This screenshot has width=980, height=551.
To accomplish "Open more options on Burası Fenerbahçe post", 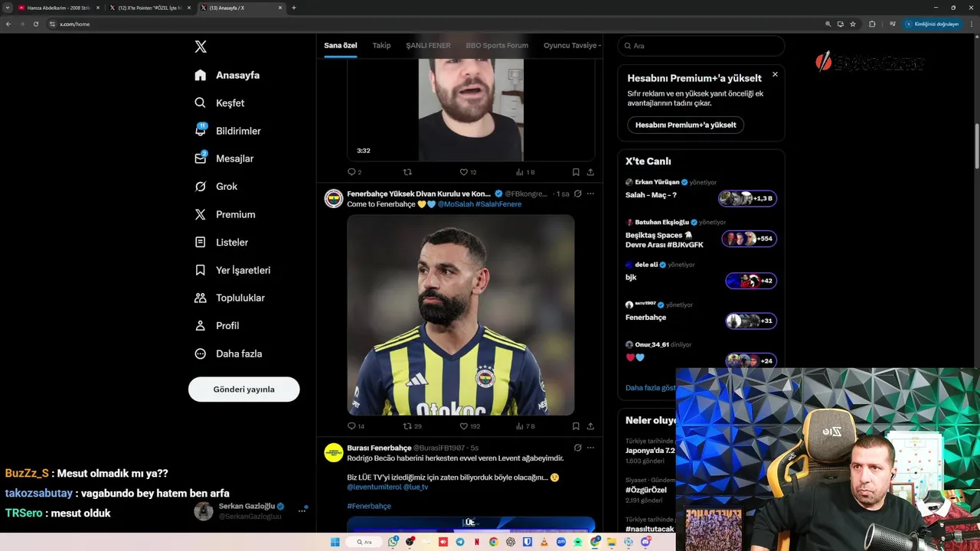I will (590, 448).
